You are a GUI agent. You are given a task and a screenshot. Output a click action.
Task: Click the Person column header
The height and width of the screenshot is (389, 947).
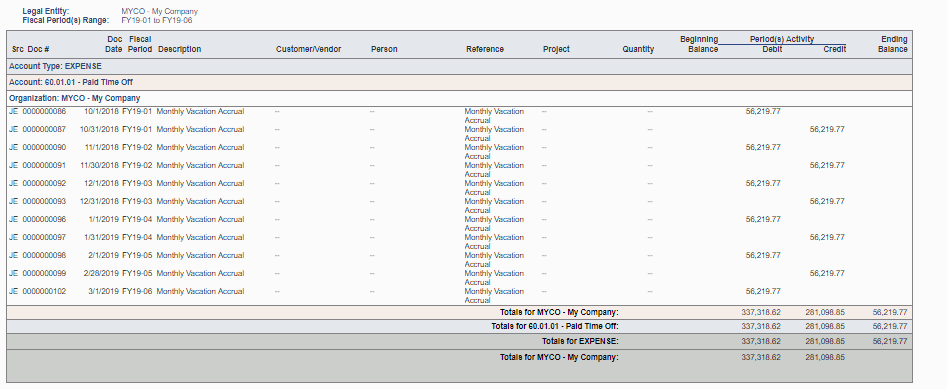tap(384, 50)
